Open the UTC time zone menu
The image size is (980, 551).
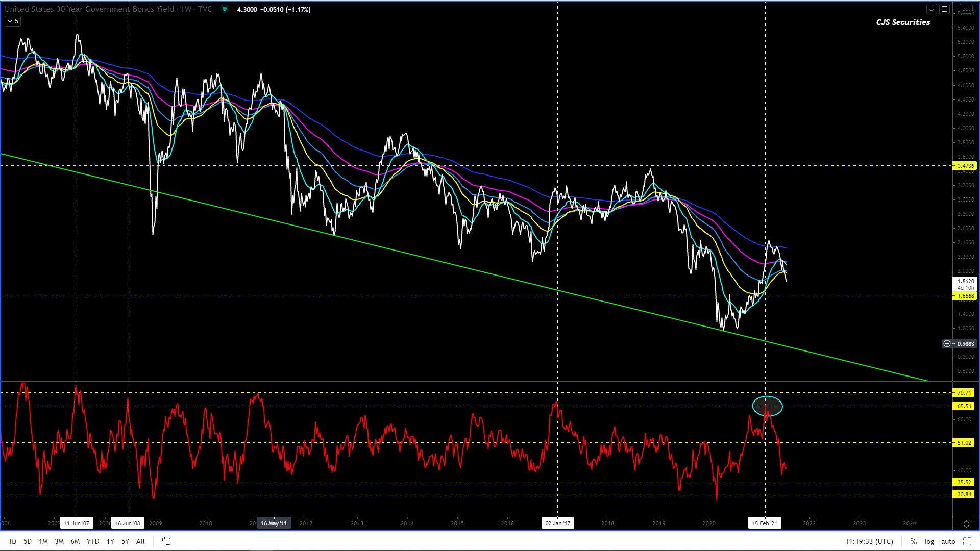click(869, 541)
